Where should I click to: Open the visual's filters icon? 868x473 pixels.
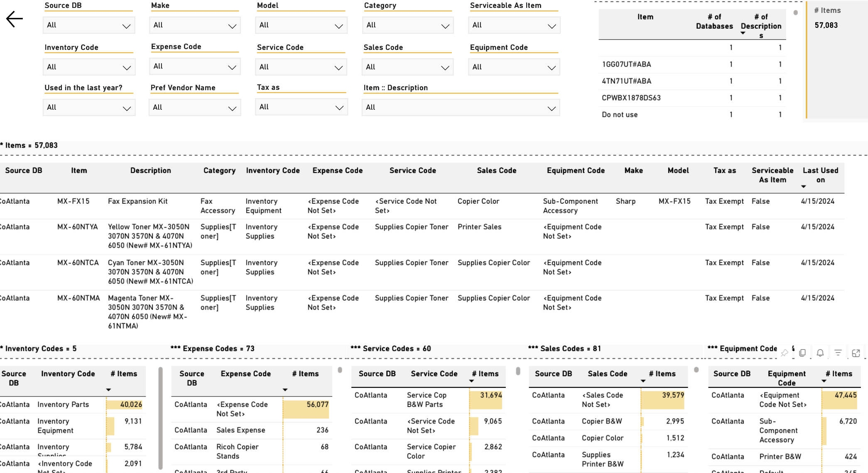(x=838, y=353)
